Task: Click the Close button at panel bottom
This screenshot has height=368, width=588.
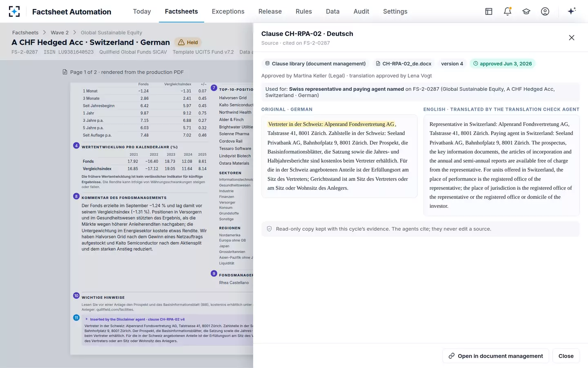Action: 566,356
